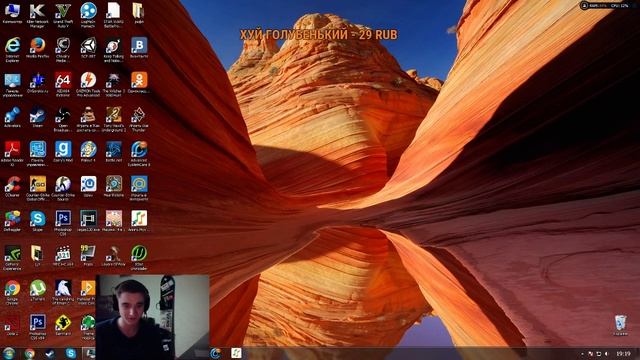The width and height of the screenshot is (640, 360).
Task: Click the webcam overlay video
Action: (x=153, y=317)
